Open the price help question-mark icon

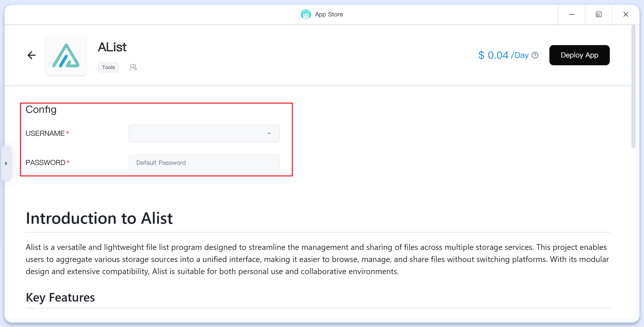[535, 55]
